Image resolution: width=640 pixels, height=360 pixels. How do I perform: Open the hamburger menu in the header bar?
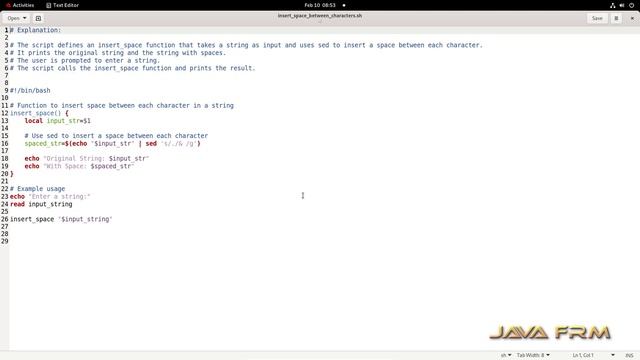616,18
